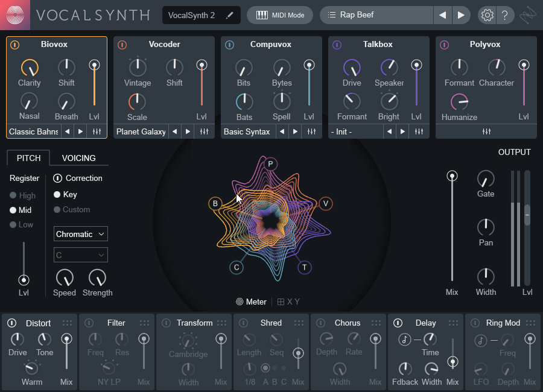Click the Distort module drag handle dots
This screenshot has height=392, width=543.
pos(67,323)
